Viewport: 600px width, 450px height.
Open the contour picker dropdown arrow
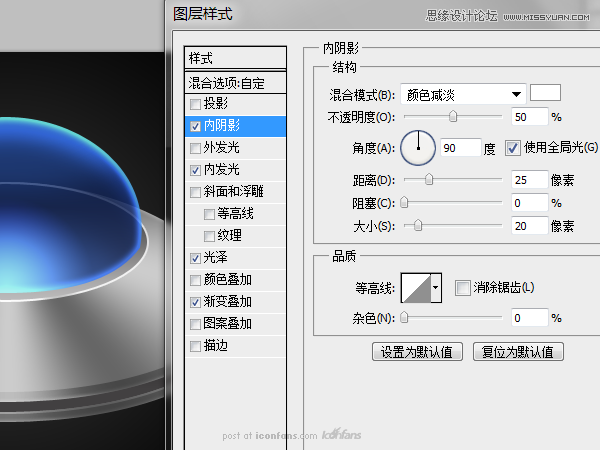(x=436, y=289)
